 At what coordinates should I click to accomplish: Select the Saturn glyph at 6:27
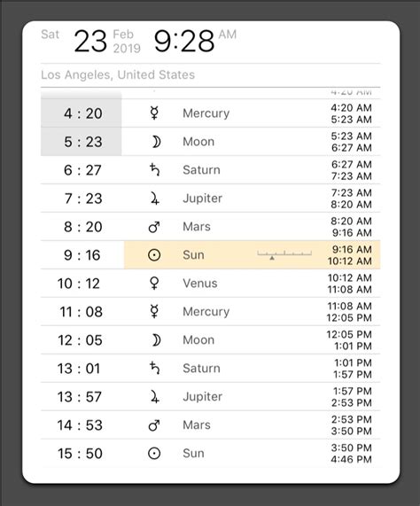[154, 170]
